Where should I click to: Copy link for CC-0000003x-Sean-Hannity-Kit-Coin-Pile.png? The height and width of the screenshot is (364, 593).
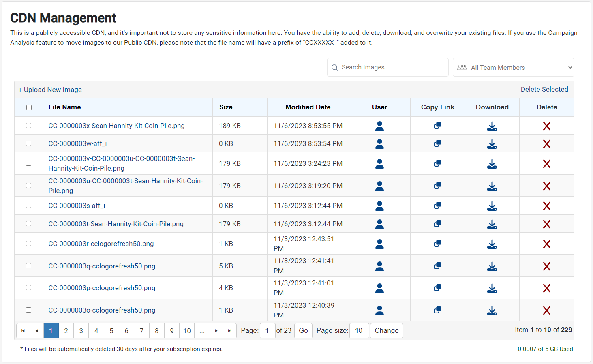(x=437, y=126)
